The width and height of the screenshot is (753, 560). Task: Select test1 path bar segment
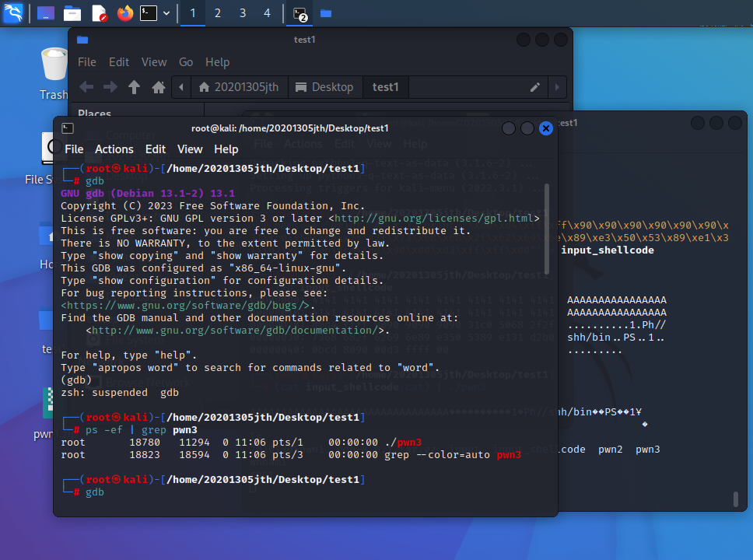click(x=385, y=87)
